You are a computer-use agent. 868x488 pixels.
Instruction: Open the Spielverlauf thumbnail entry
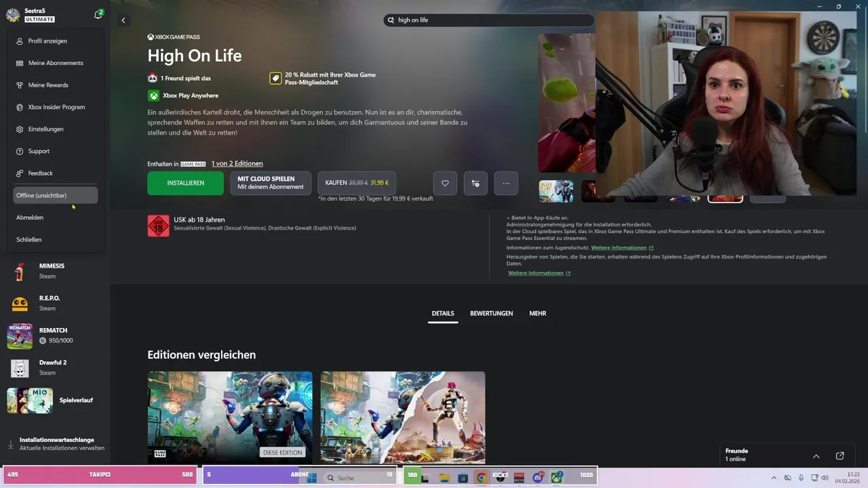coord(30,401)
